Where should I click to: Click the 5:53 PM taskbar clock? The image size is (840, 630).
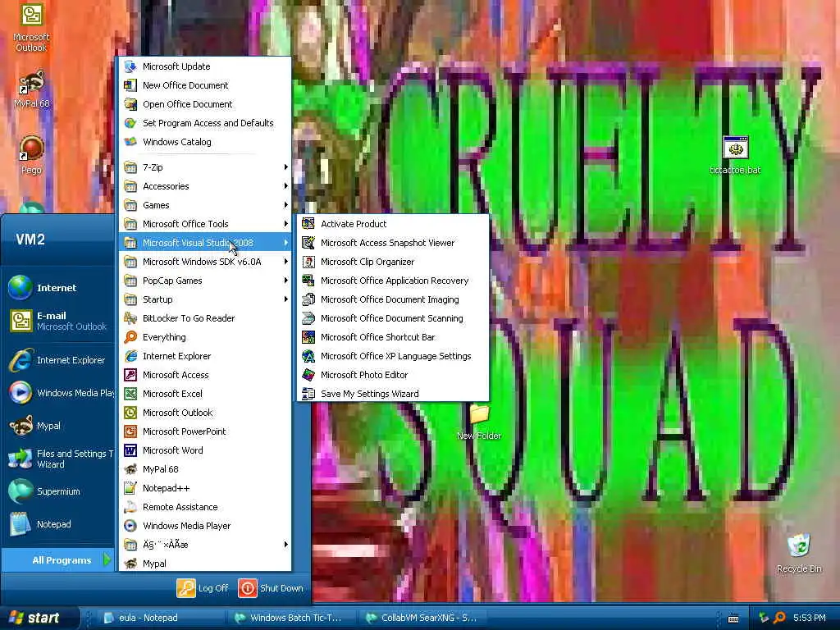click(810, 618)
